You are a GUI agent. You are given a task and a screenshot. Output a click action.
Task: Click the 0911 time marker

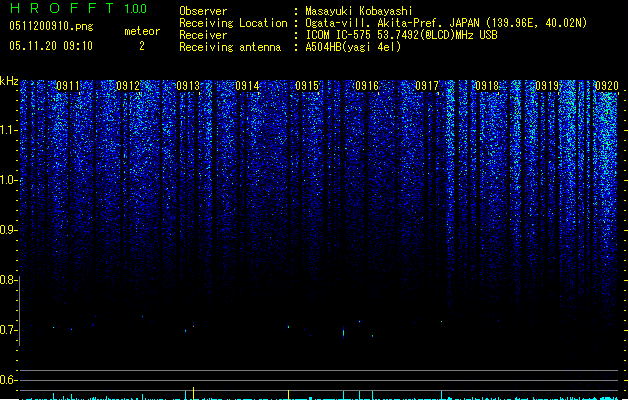pyautogui.click(x=68, y=86)
